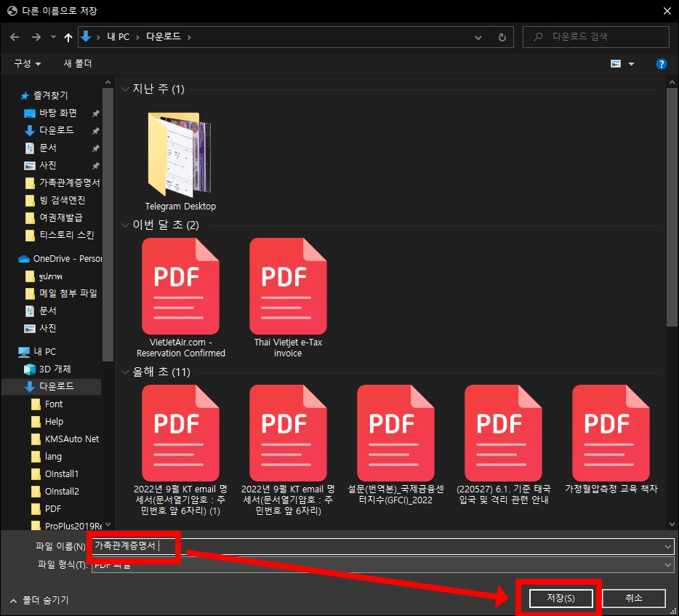Change view with the view icon
This screenshot has width=679, height=616.
(x=615, y=64)
